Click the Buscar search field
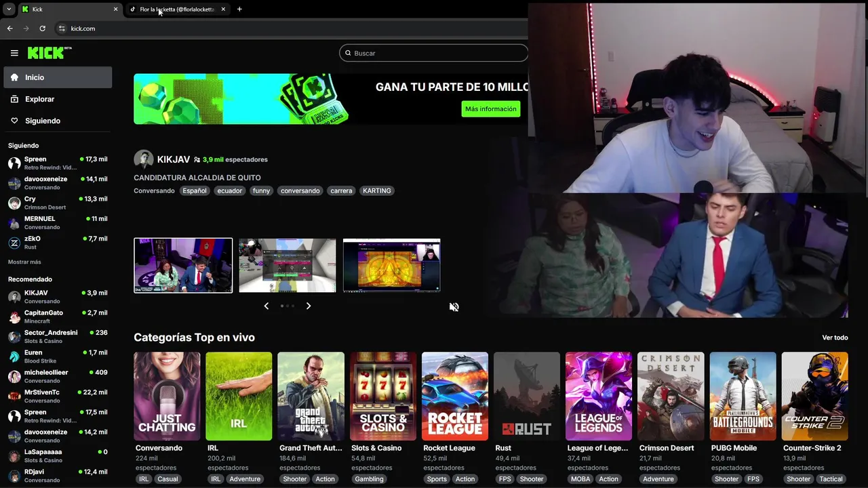This screenshot has height=488, width=868. 434,53
